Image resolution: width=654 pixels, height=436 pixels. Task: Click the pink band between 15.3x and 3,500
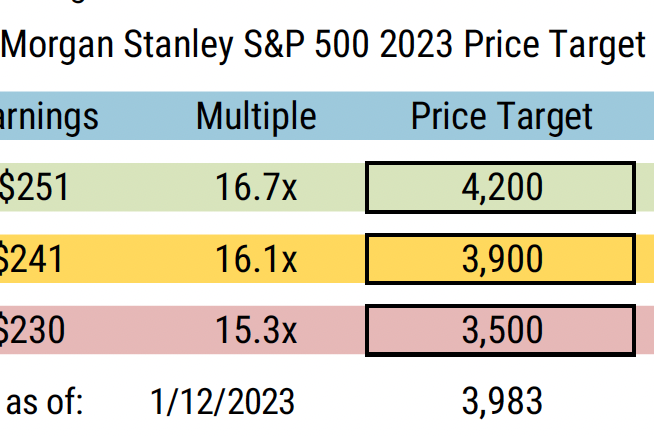333,329
